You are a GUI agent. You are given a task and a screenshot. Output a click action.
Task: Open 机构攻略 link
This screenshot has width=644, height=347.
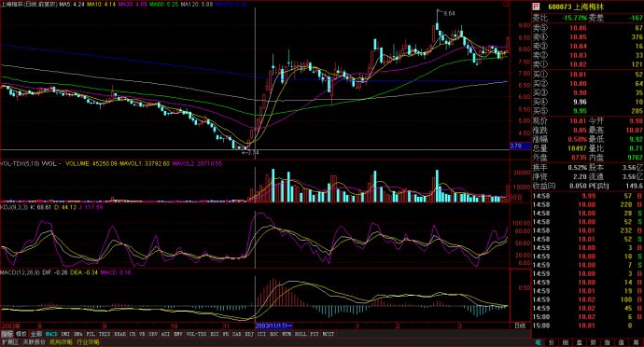(x=61, y=342)
